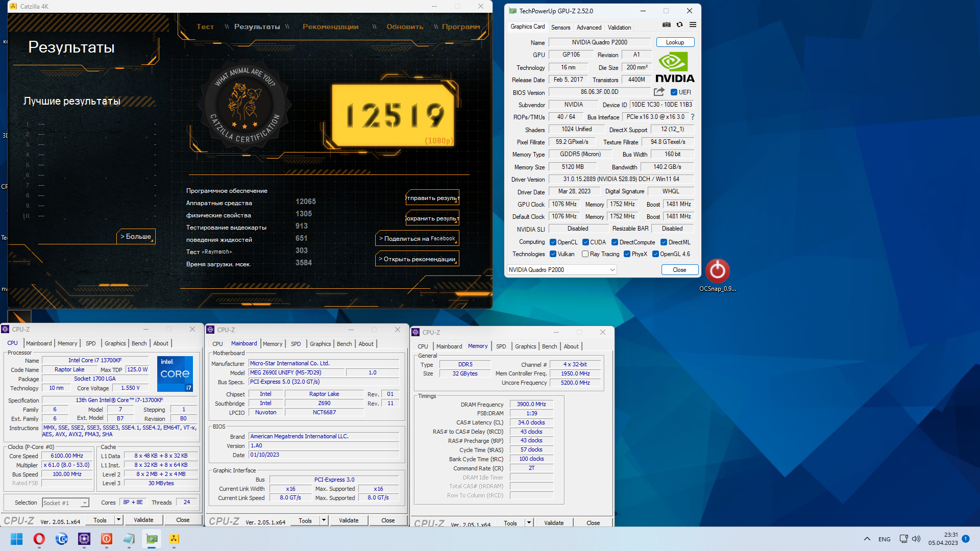Open the ENG language selector
The image size is (980, 551).
(885, 539)
